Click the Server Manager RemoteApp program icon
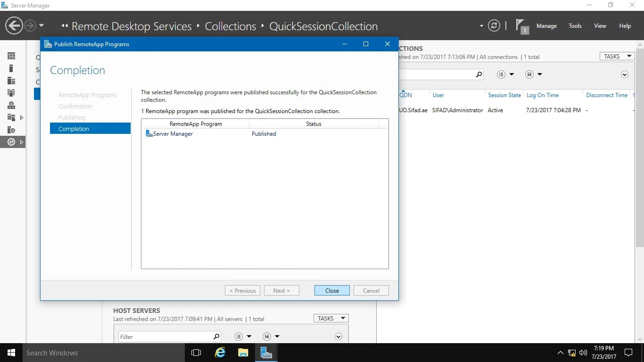Screen dimensions: 644x362 [149, 133]
